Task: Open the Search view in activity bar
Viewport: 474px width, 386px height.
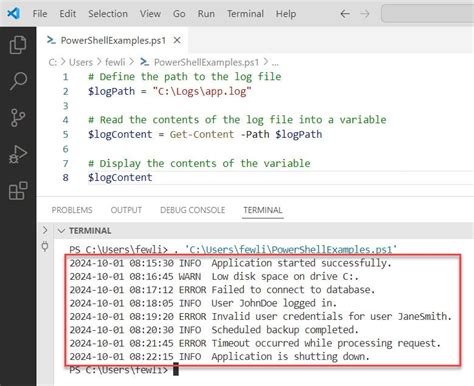Action: (x=18, y=81)
